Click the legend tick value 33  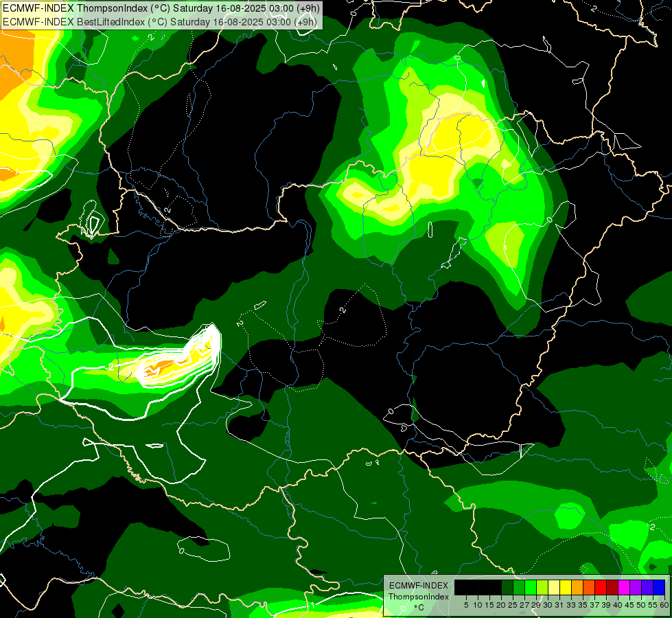pyautogui.click(x=571, y=605)
